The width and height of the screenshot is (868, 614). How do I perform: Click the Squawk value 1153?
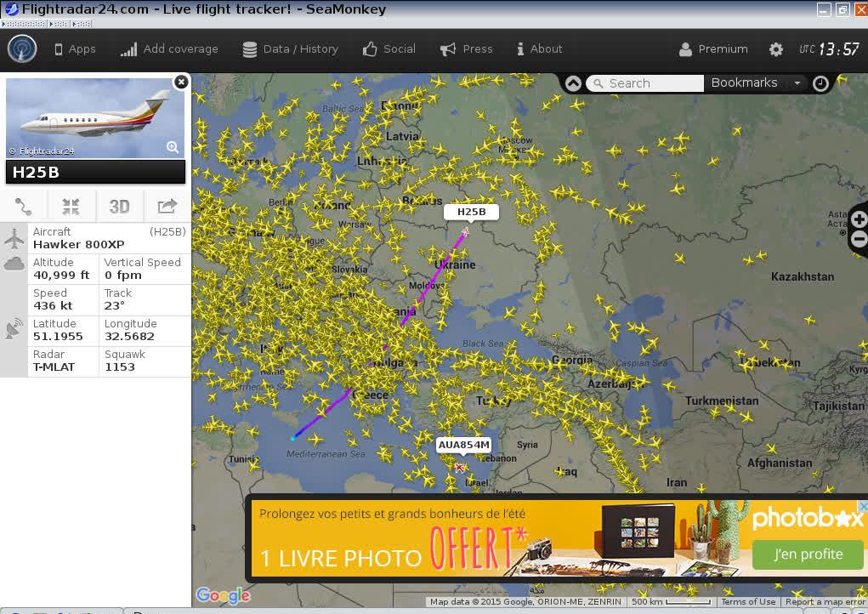[120, 367]
